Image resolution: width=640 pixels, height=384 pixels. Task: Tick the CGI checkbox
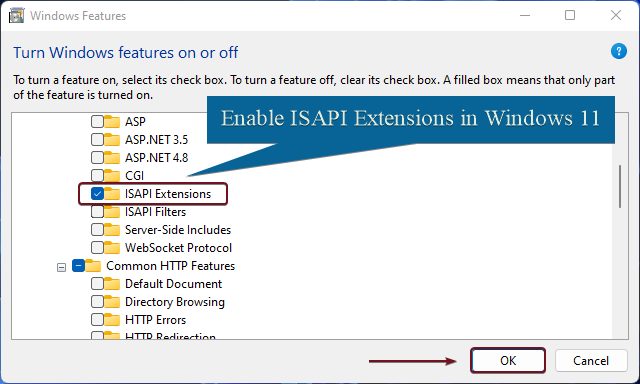(97, 175)
